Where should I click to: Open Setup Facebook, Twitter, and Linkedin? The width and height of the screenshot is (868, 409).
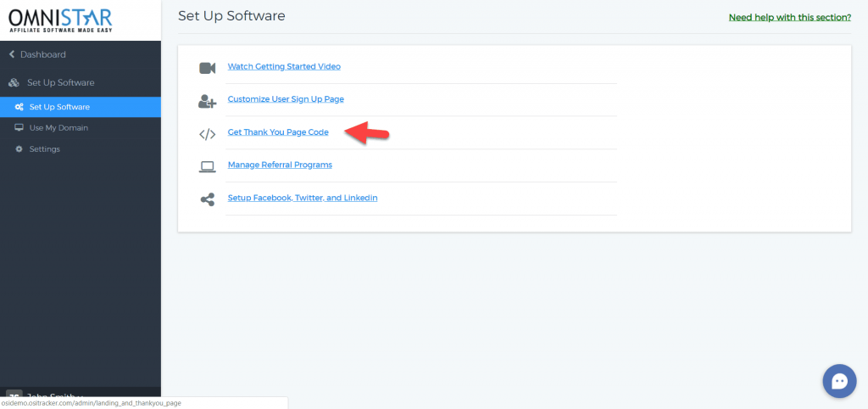tap(303, 198)
